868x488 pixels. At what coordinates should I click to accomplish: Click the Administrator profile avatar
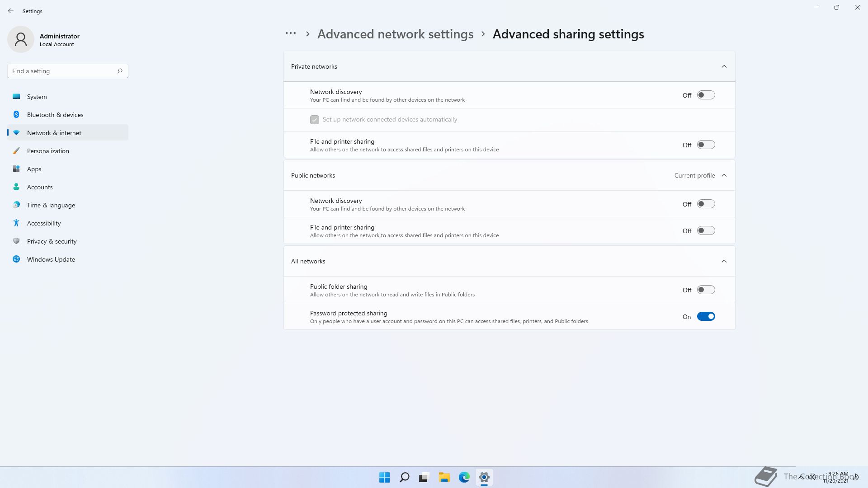21,39
